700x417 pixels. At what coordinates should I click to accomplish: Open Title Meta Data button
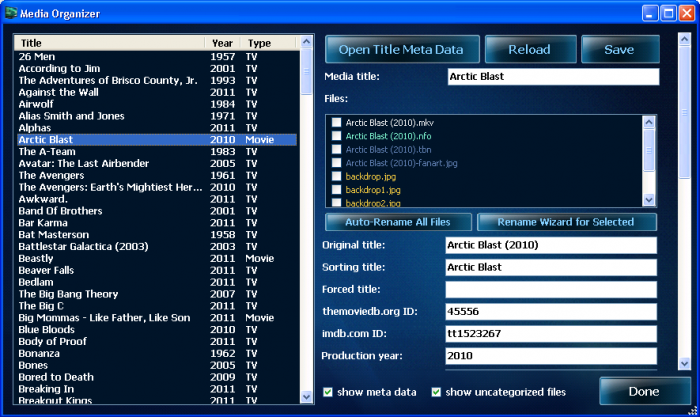(x=402, y=49)
